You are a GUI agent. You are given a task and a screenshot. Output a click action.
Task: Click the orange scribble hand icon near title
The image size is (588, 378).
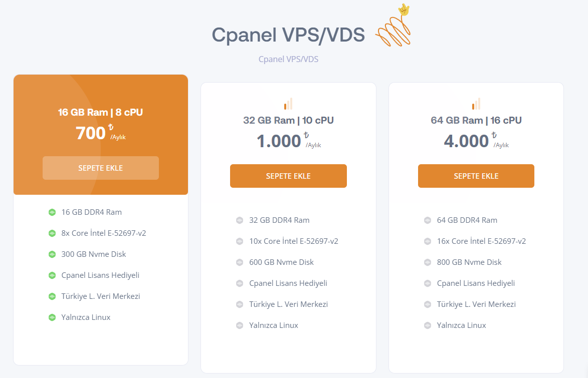pos(394,26)
